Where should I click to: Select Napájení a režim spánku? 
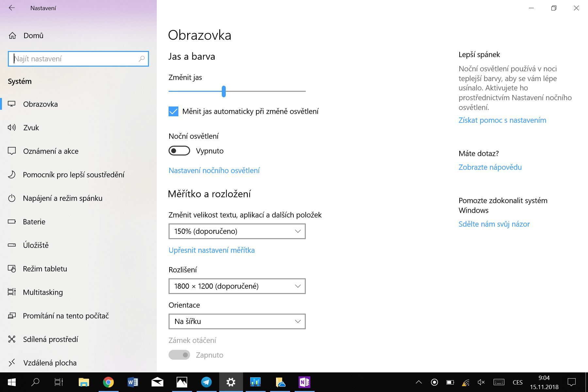62,198
